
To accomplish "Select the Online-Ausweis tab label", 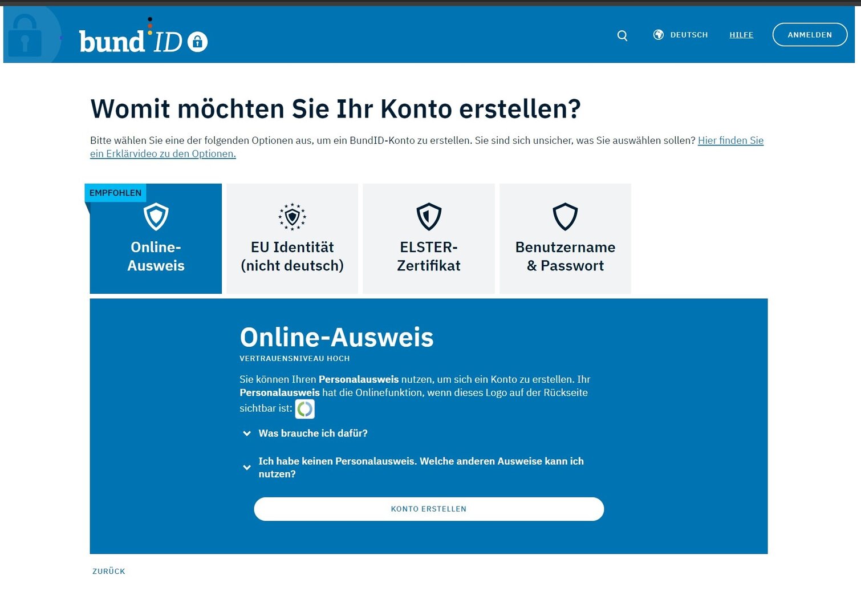I will coord(156,257).
